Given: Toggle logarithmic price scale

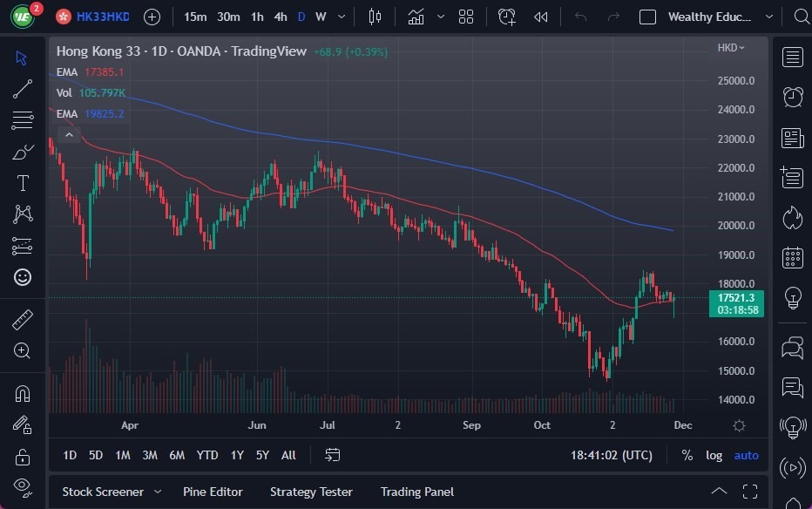Looking at the screenshot, I should [714, 455].
